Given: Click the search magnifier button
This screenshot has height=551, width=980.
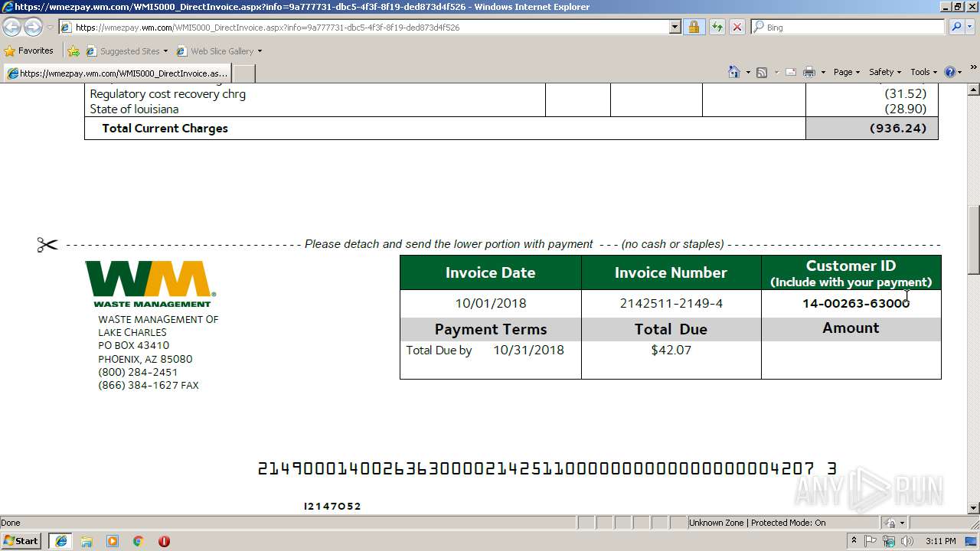Looking at the screenshot, I should 955,28.
